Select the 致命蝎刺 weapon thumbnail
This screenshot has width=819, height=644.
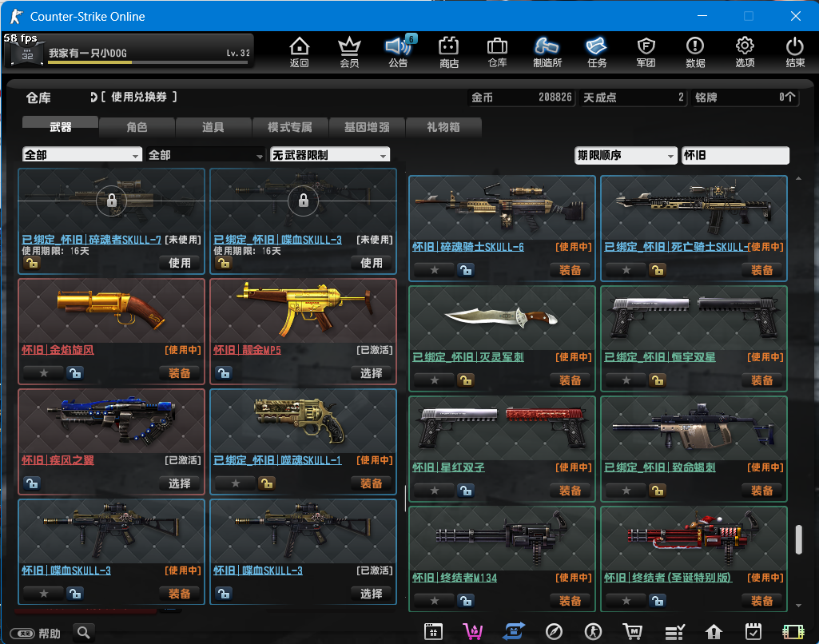(x=694, y=427)
